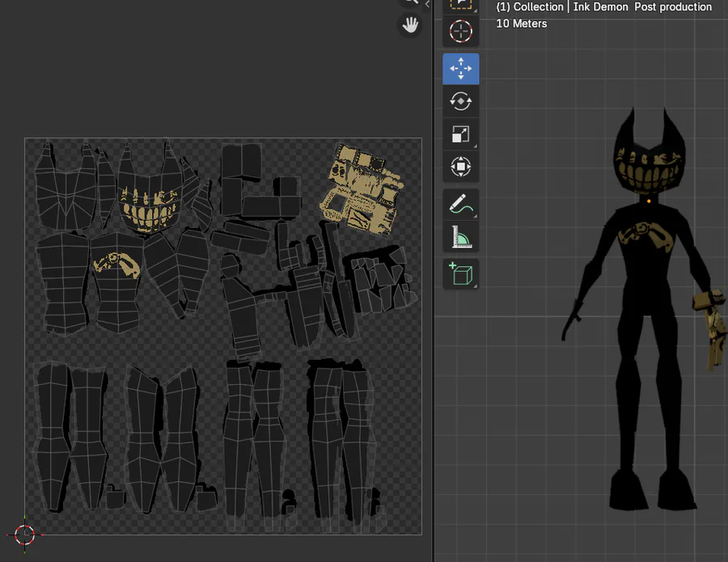Select the Scale tool

coord(460,134)
